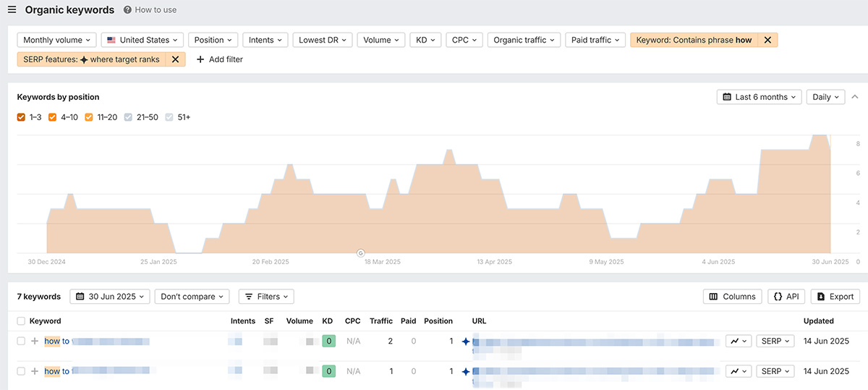The height and width of the screenshot is (390, 868).
Task: Click the 14 Jun 2025 date in traffic 2 row
Action: 827,341
